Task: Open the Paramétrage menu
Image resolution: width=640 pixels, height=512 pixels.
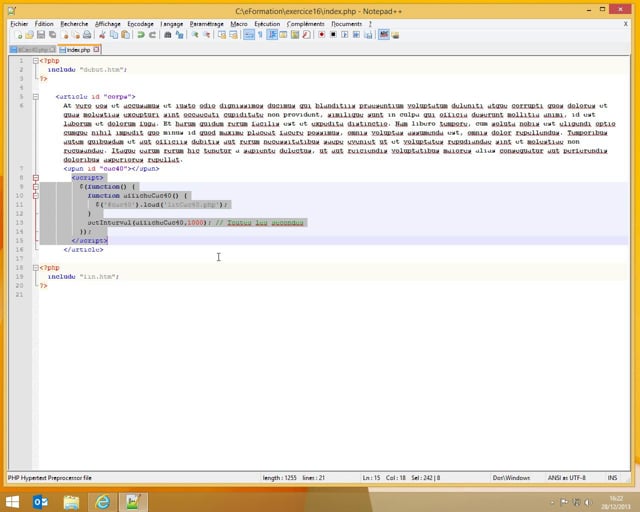Action: (207, 24)
